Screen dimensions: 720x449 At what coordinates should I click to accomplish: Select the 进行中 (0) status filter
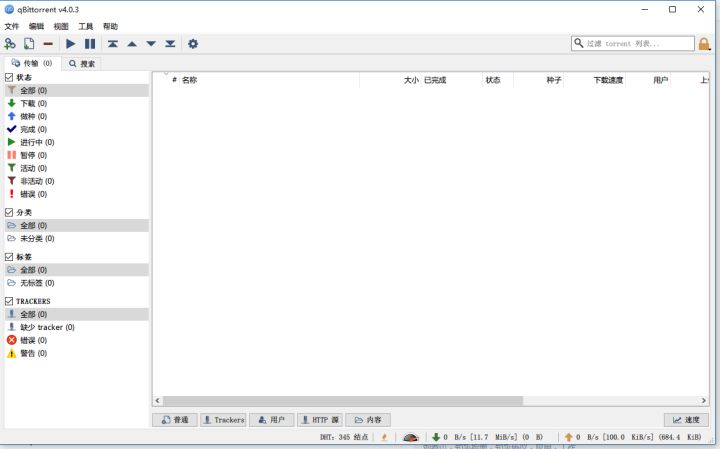[x=77, y=142]
